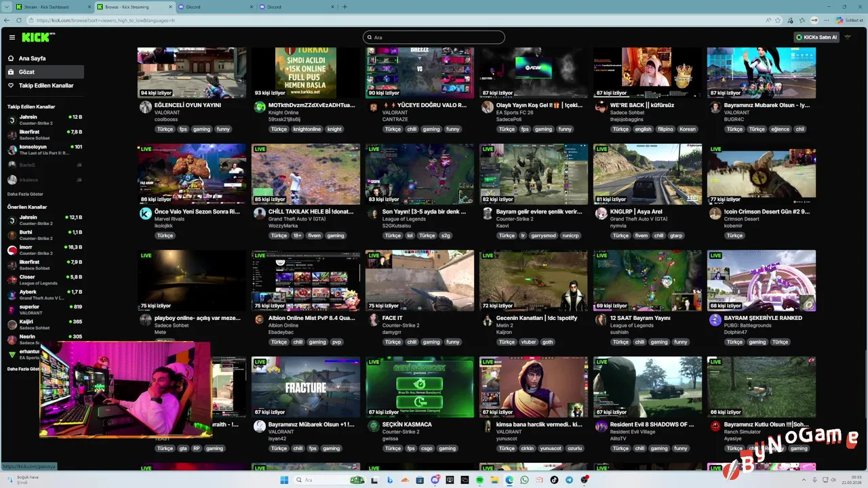Toggle the Kick sidebar hamburger menu
Viewport: 868px width, 488px height.
(12, 37)
